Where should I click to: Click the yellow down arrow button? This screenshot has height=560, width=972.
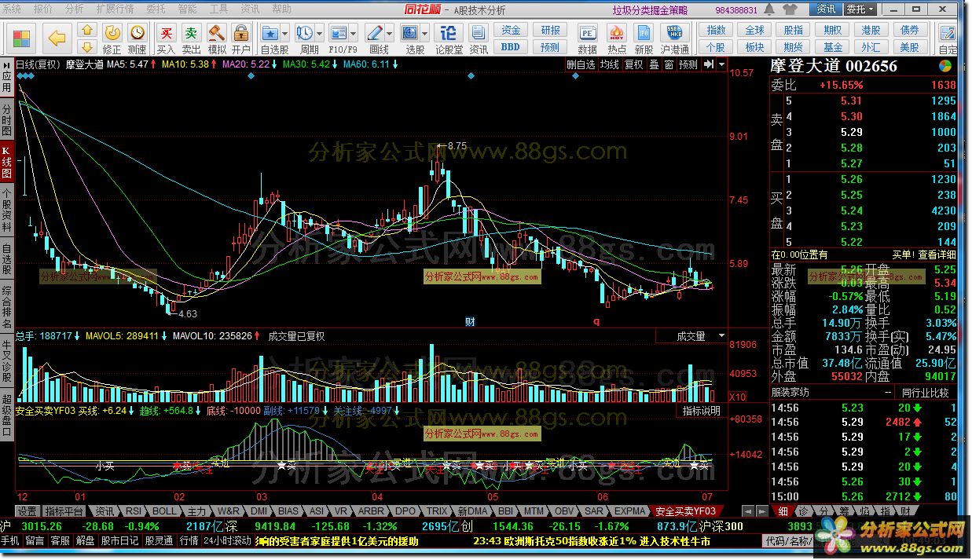point(88,46)
